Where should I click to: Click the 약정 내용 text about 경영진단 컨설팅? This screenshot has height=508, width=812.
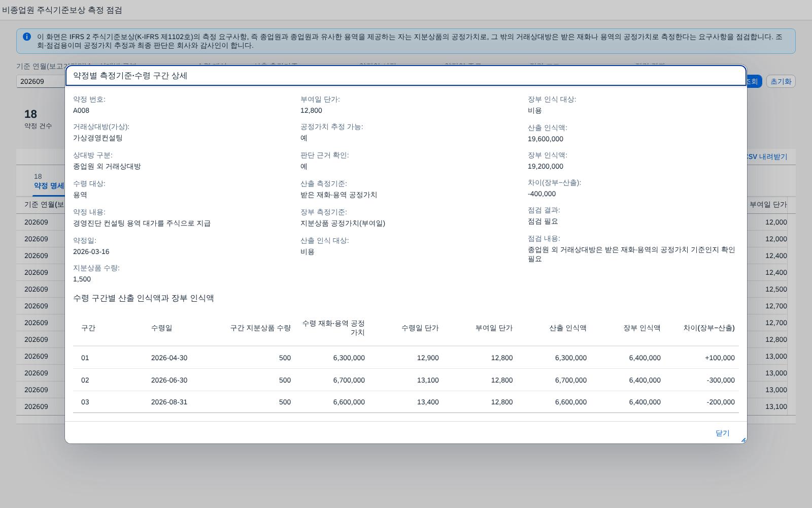(x=142, y=224)
